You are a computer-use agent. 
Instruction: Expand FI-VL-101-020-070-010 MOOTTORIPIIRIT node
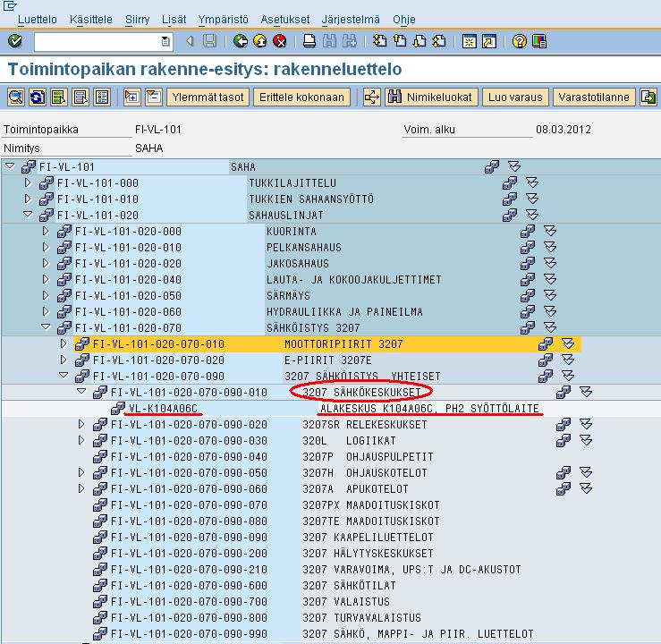click(64, 343)
